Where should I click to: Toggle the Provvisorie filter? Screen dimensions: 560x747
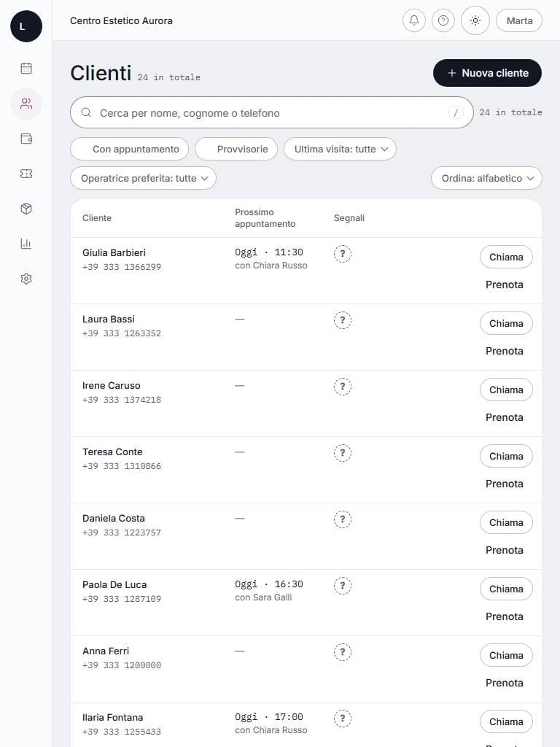pyautogui.click(x=236, y=149)
